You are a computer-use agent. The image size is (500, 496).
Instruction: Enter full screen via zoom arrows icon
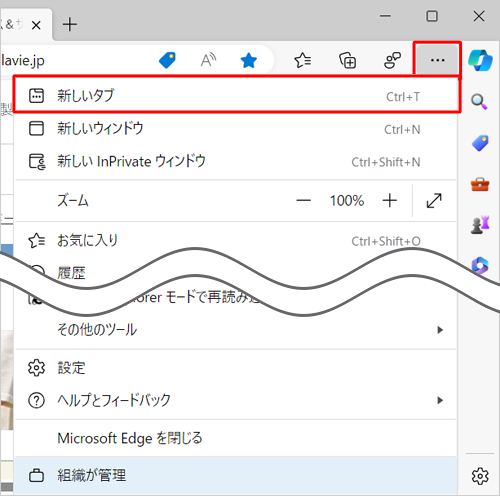pos(434,201)
